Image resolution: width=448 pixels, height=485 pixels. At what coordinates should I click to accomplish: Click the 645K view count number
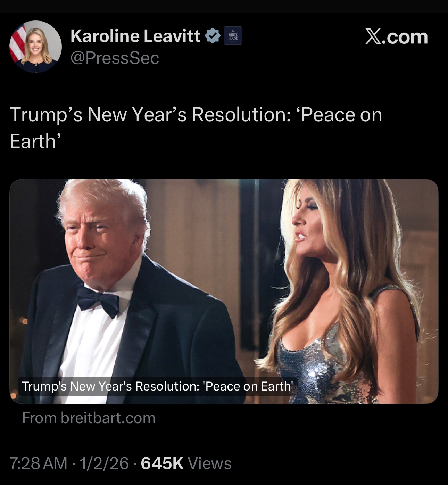(162, 463)
